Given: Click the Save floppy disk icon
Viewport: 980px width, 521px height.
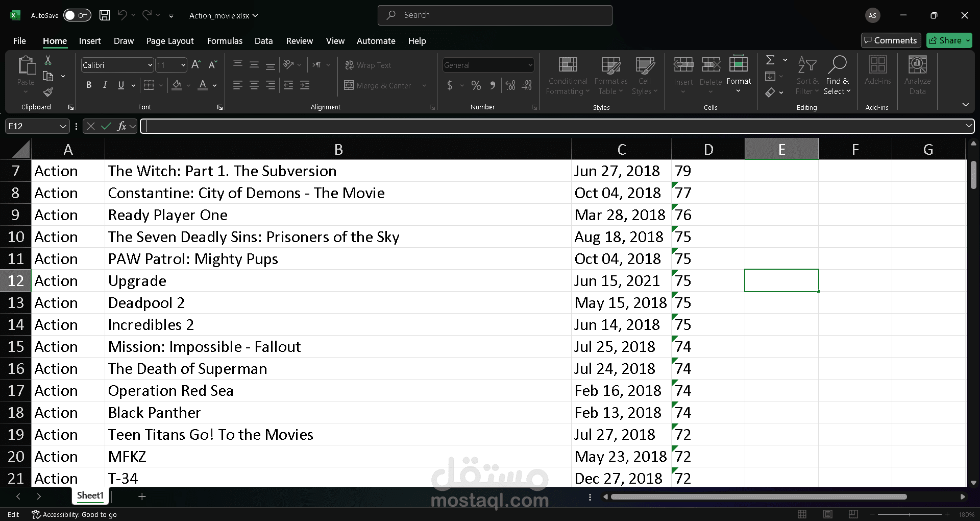Looking at the screenshot, I should point(105,15).
